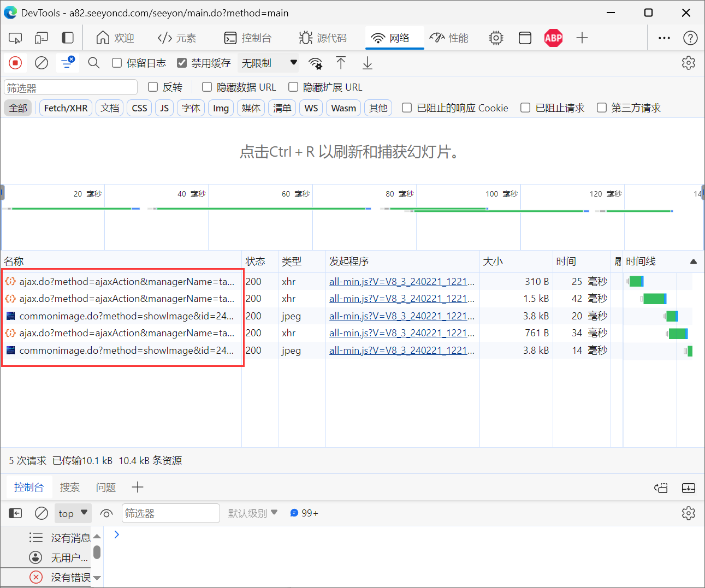
Task: Filter requests by Fetch/XHR
Action: (x=66, y=108)
